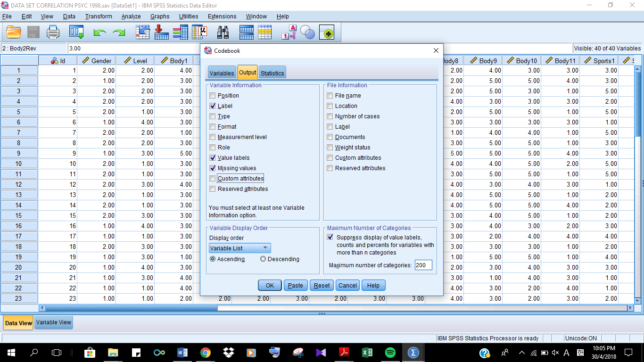Click the green Redo arrow icon
The width and height of the screenshot is (644, 362).
pos(119,33)
